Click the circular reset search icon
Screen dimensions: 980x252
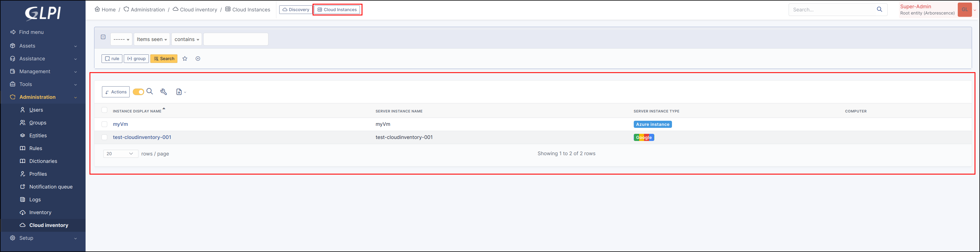coord(198,59)
